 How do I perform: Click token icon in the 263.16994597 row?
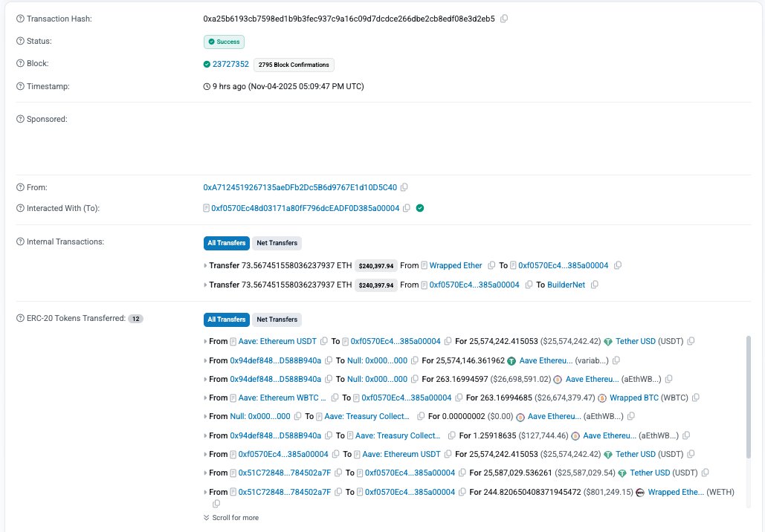click(x=558, y=380)
